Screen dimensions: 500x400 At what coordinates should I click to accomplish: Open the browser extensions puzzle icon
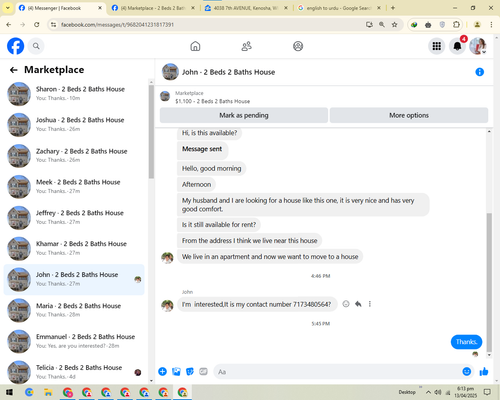click(x=456, y=25)
